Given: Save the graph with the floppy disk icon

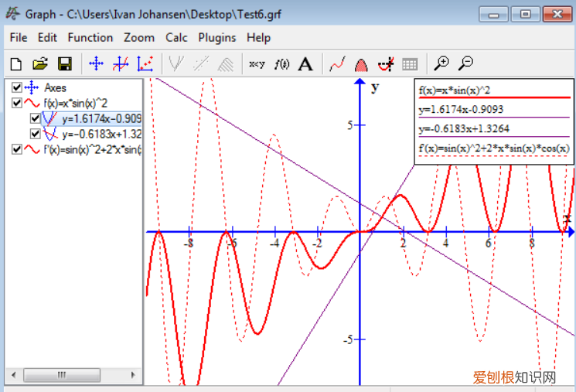Looking at the screenshot, I should [65, 64].
